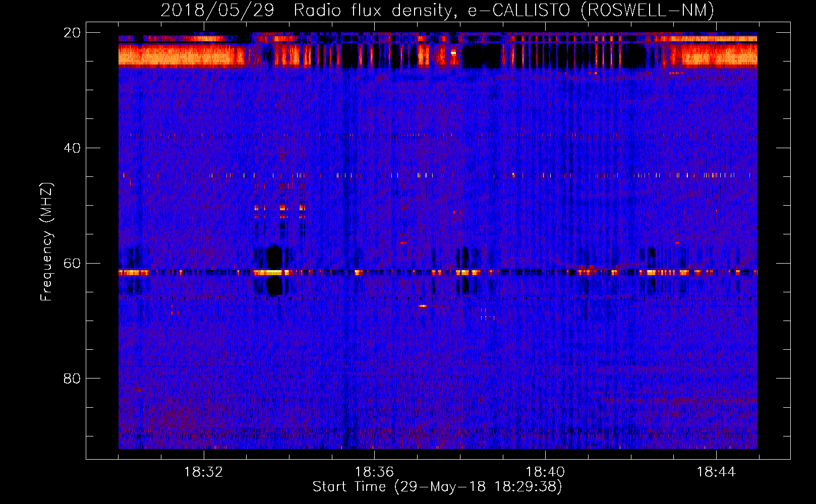The height and width of the screenshot is (504, 816).
Task: Click the 'Frequency (MHZ)' axis label
Action: pyautogui.click(x=46, y=241)
